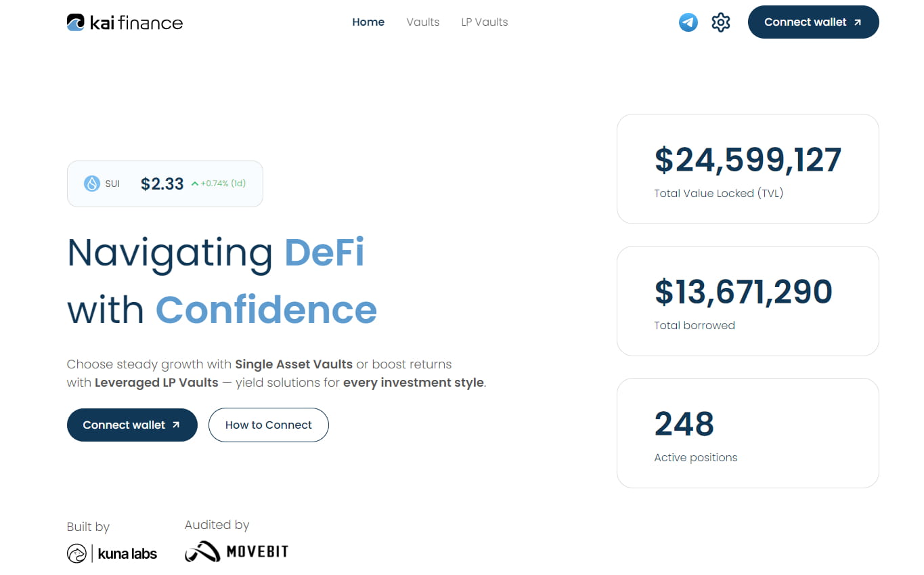Click the Kuna Labs logo
Image resolution: width=924 pixels, height=575 pixels.
tap(112, 553)
